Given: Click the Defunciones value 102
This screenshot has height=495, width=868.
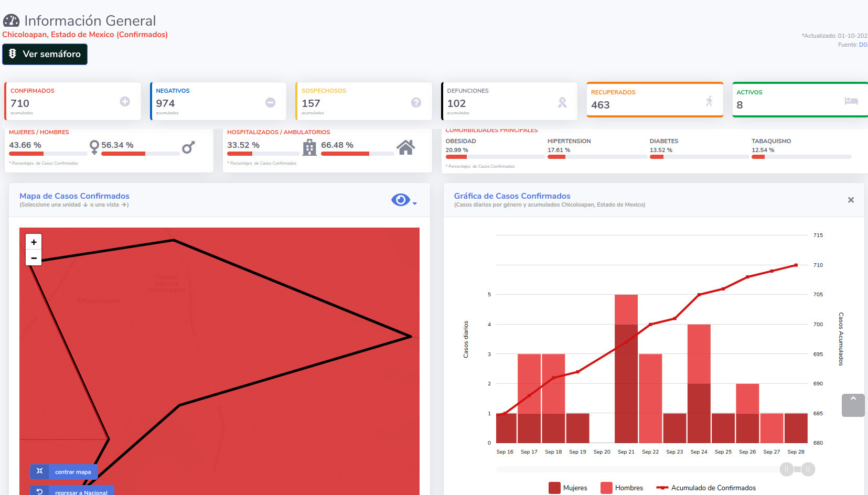Looking at the screenshot, I should (456, 103).
